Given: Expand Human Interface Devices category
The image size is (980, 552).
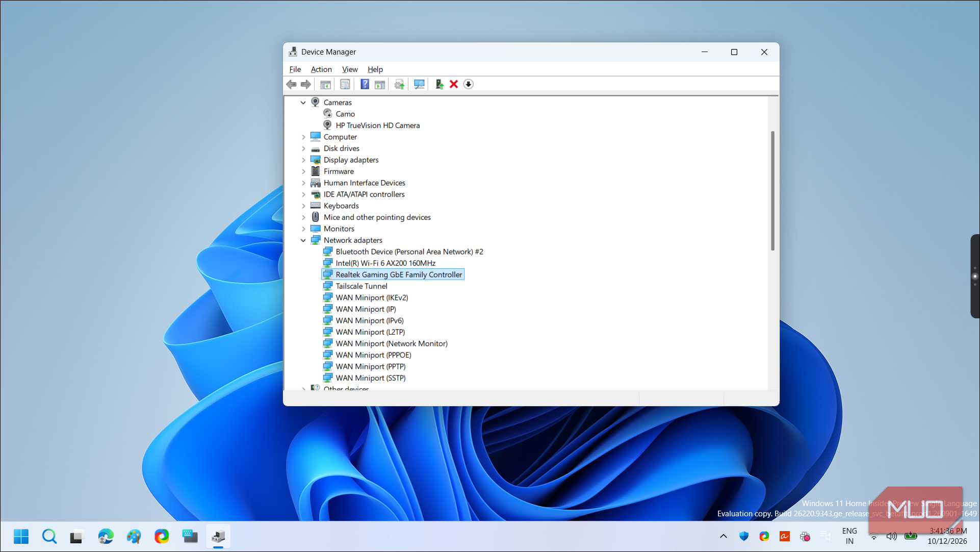Looking at the screenshot, I should (x=303, y=183).
